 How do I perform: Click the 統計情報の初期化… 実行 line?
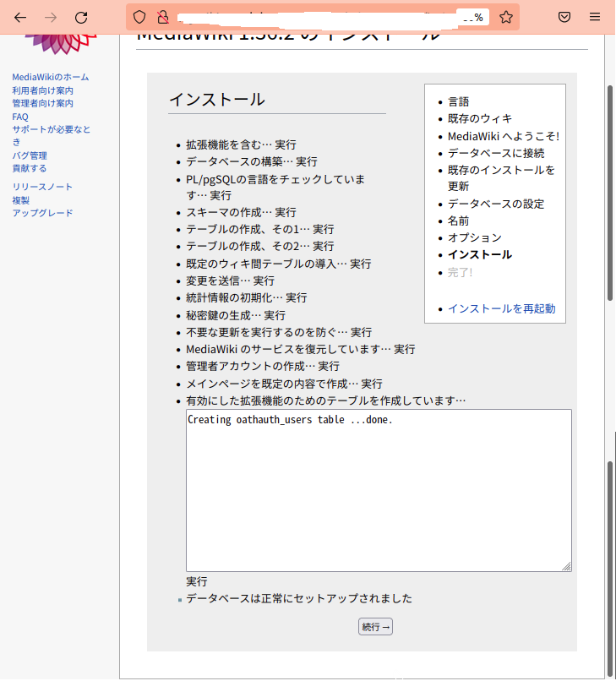pyautogui.click(x=246, y=298)
